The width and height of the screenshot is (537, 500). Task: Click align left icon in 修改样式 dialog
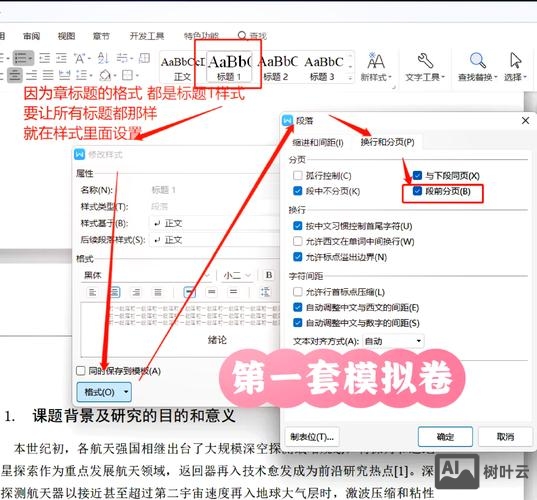[92, 292]
